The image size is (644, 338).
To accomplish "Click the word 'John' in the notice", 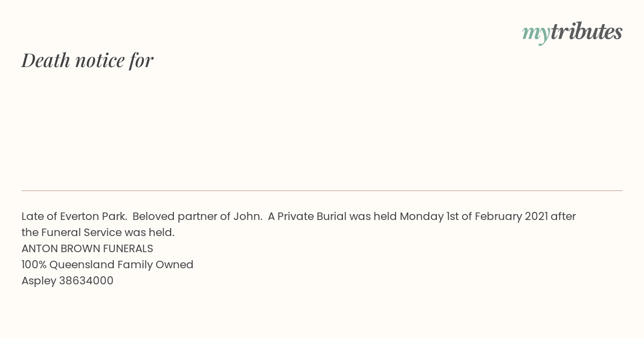I will pos(246,216).
